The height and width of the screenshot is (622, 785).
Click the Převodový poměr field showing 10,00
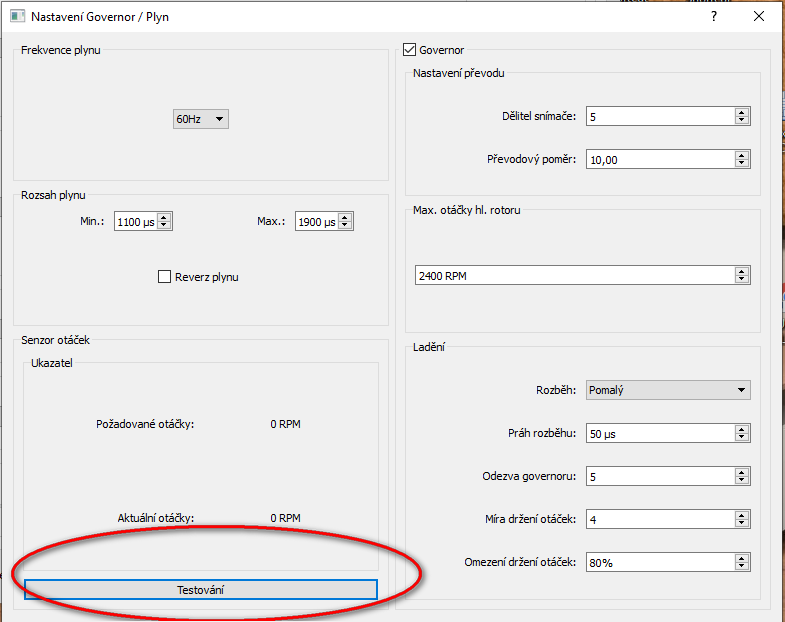659,160
